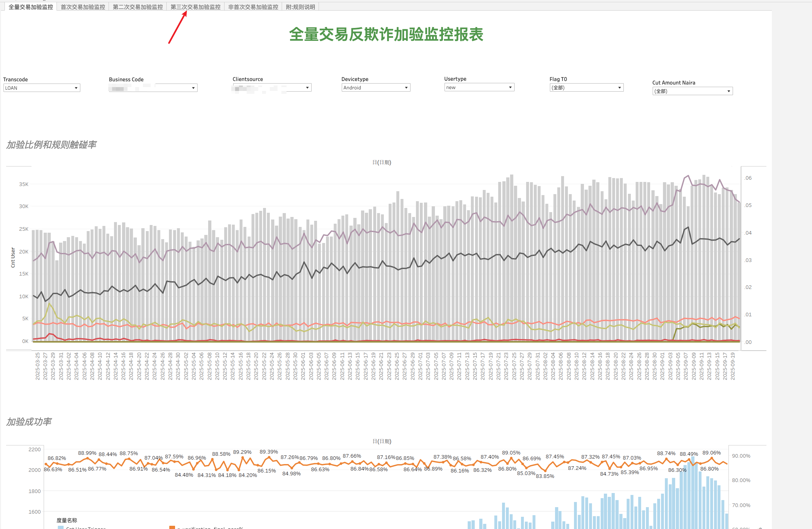
Task: Click the 2025-08-02 date label on the x-axis
Action: click(x=545, y=366)
